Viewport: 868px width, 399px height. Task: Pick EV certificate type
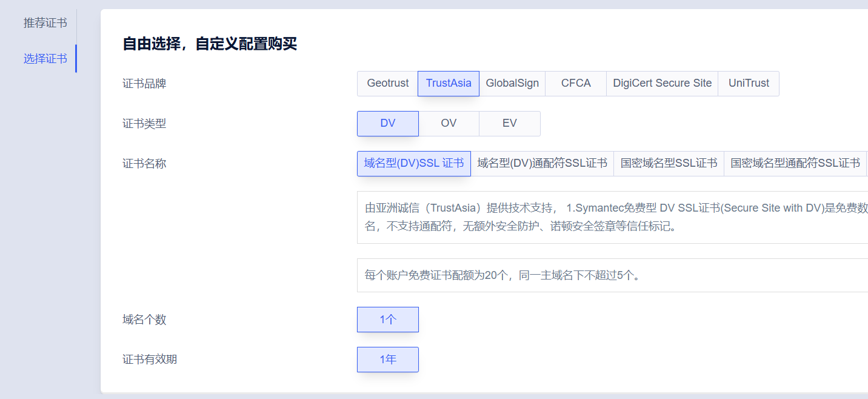[x=510, y=124]
